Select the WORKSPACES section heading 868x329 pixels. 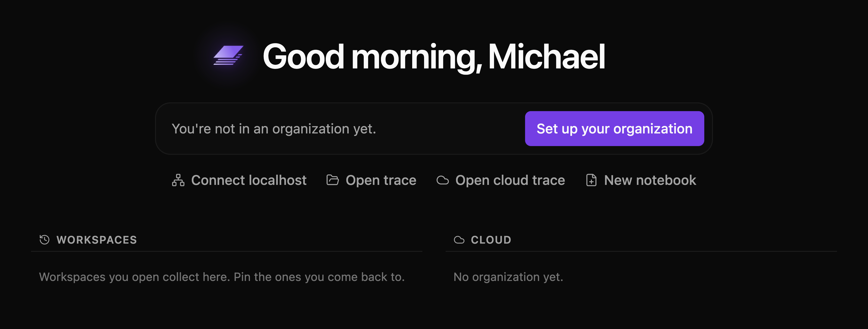point(97,240)
